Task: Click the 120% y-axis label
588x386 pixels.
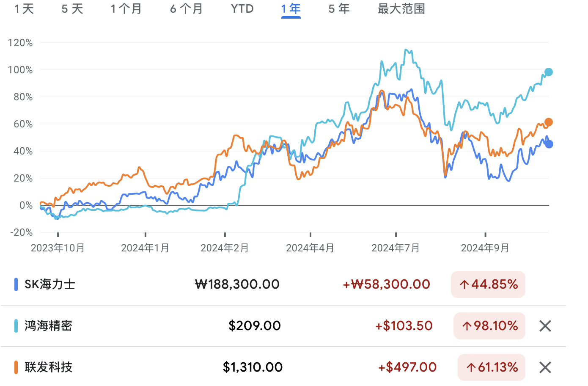Action: point(20,43)
